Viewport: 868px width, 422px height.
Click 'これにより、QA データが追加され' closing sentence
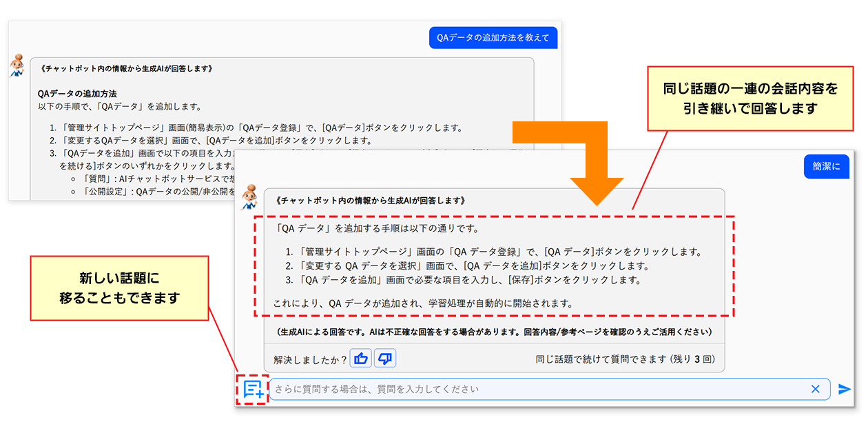423,303
